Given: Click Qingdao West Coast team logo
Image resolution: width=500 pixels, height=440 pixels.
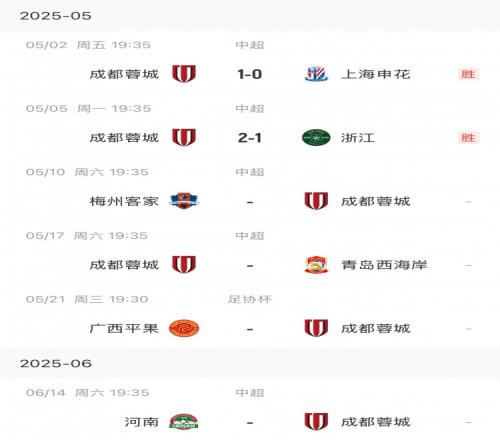Looking at the screenshot, I should (x=316, y=265).
